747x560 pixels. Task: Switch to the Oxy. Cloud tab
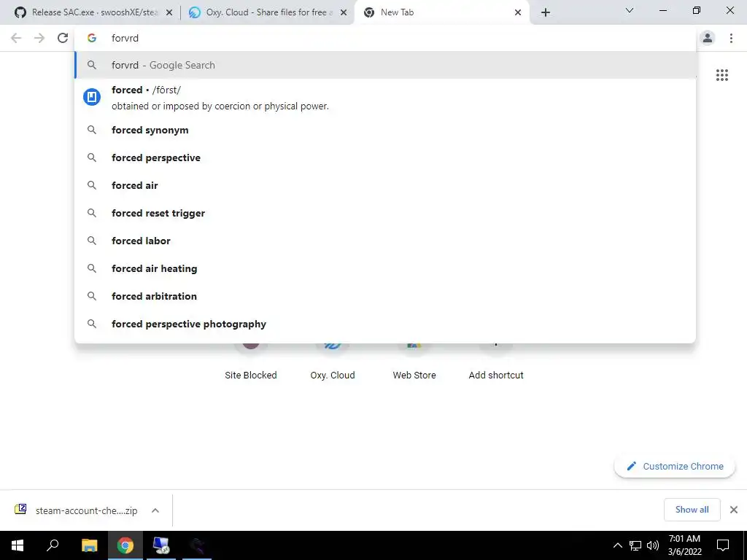tap(267, 12)
